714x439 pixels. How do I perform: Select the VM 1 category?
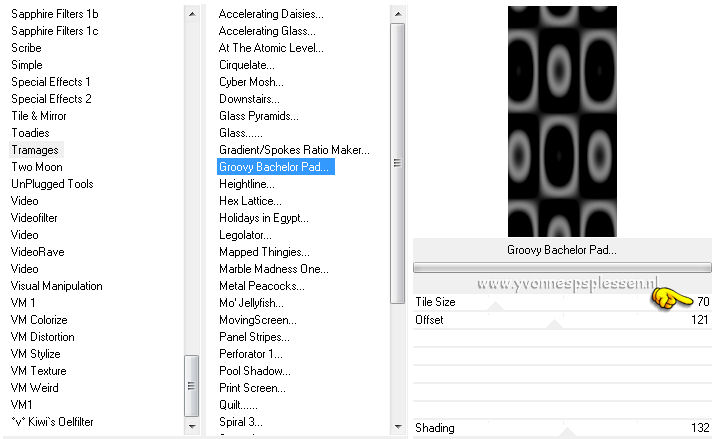click(x=23, y=303)
